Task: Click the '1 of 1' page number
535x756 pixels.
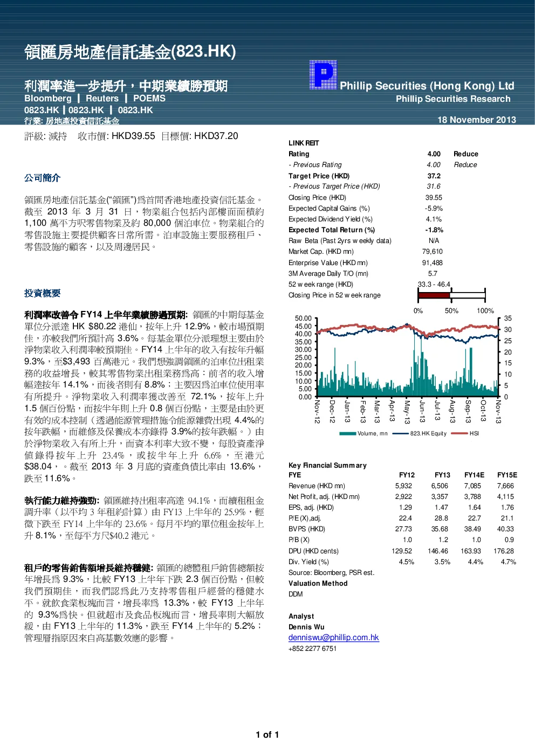Action: click(x=267, y=735)
